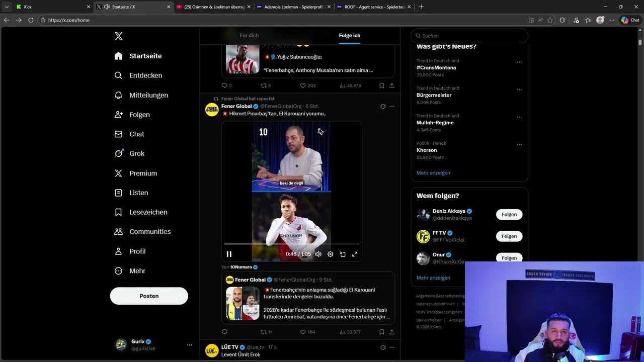The width and height of the screenshot is (644, 362).
Task: Open more options for Kherson trend
Action: coord(519,145)
